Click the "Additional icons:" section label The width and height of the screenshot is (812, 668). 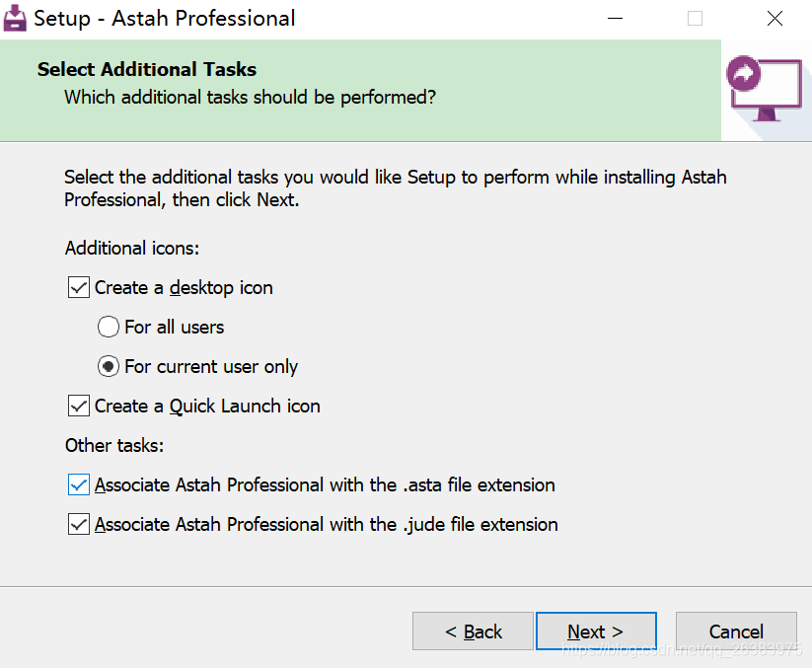tap(131, 248)
